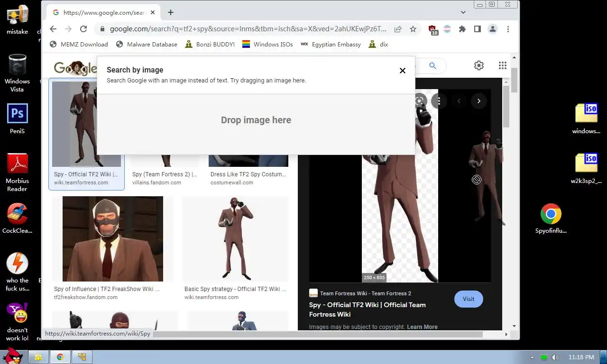Open the Chrome profile avatar menu

click(x=493, y=29)
